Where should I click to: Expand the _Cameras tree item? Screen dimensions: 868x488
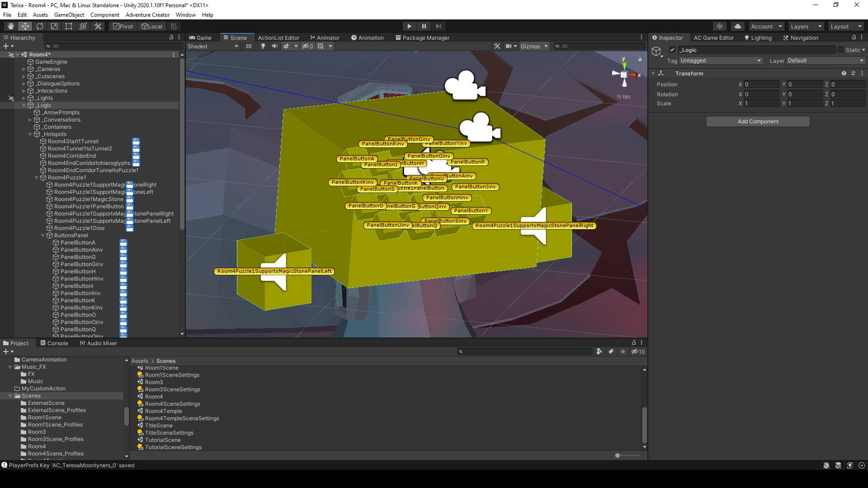click(24, 69)
